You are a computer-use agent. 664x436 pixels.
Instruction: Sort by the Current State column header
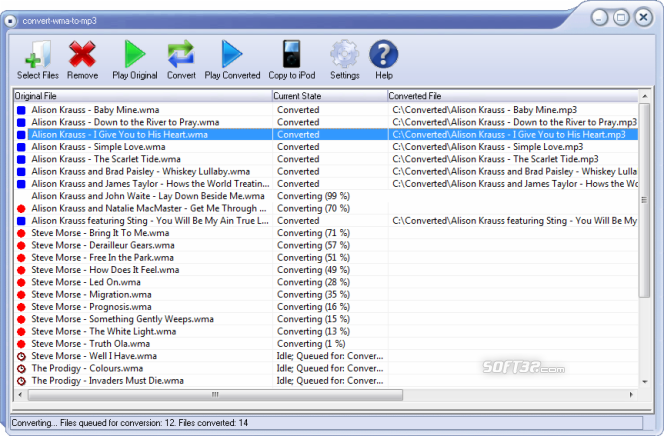click(329, 96)
